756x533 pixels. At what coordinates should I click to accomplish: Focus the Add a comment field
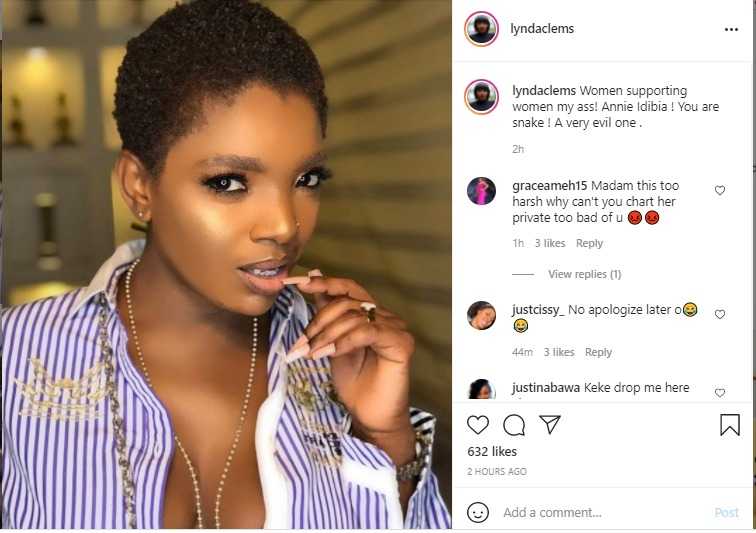pyautogui.click(x=603, y=512)
